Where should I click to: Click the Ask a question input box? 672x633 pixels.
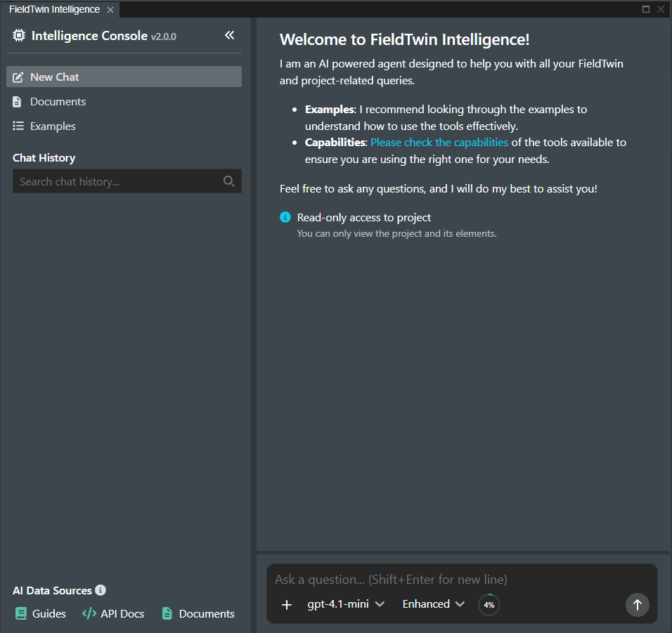point(461,580)
